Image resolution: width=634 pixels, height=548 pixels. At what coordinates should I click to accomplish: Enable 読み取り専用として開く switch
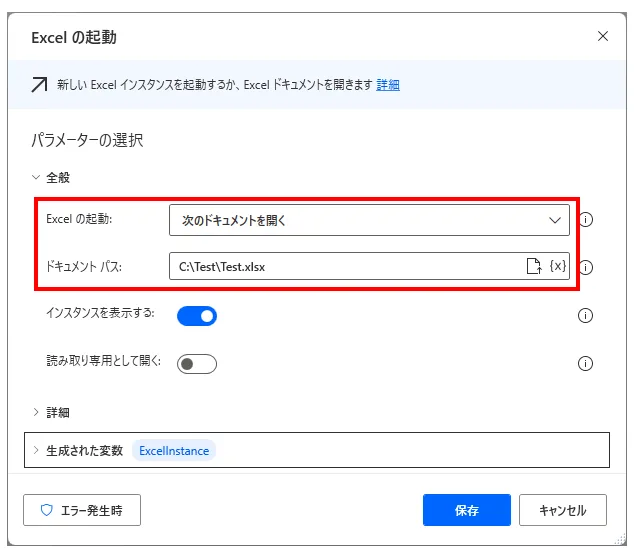click(x=197, y=363)
